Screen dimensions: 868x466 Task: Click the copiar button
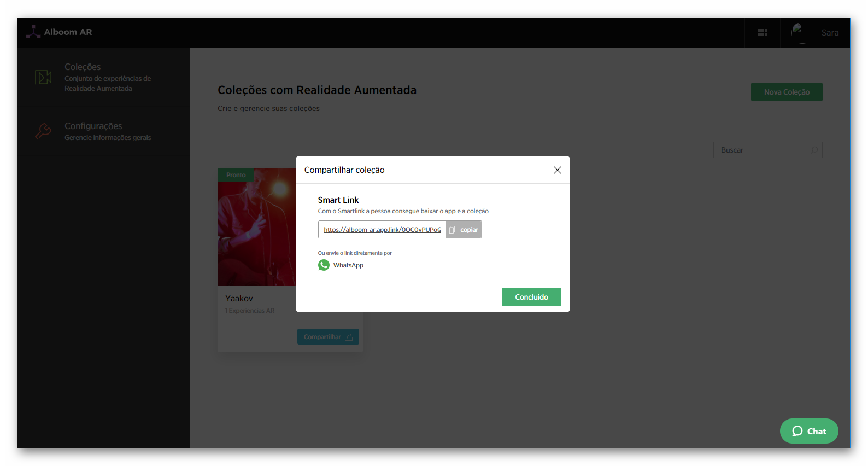(464, 230)
